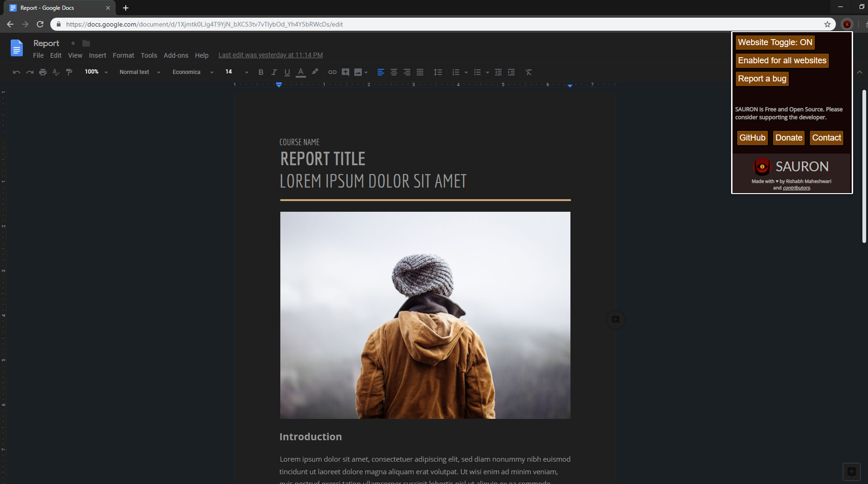Open the Add-ons menu

coord(176,55)
